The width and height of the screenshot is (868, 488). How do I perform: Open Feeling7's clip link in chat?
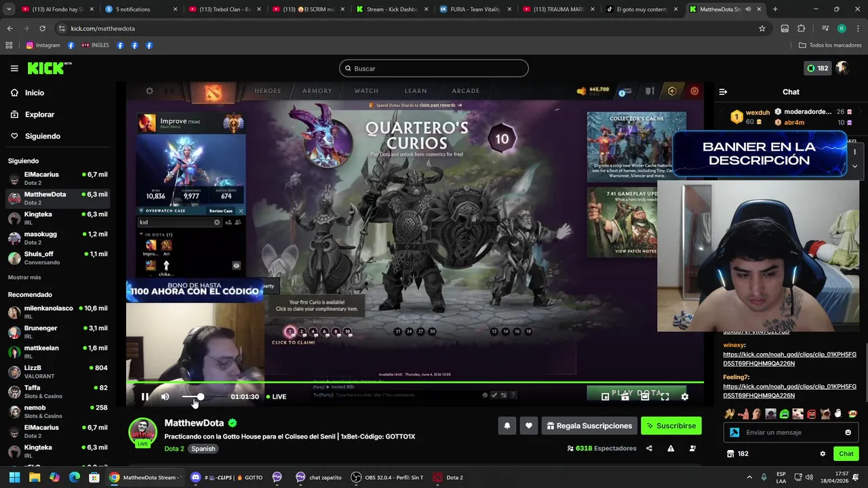pyautogui.click(x=789, y=391)
